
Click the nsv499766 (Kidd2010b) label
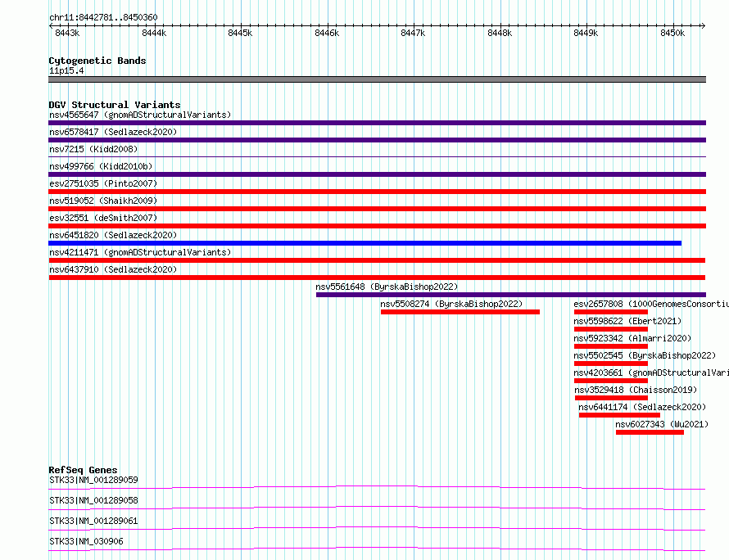coord(101,166)
